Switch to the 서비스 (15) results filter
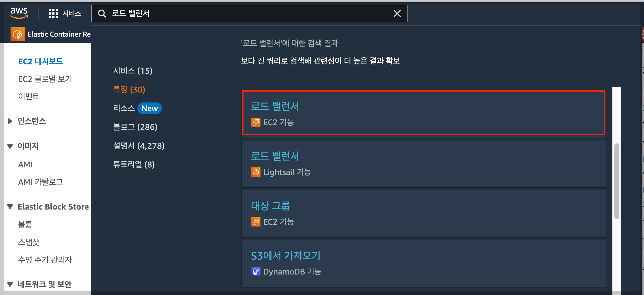 133,71
